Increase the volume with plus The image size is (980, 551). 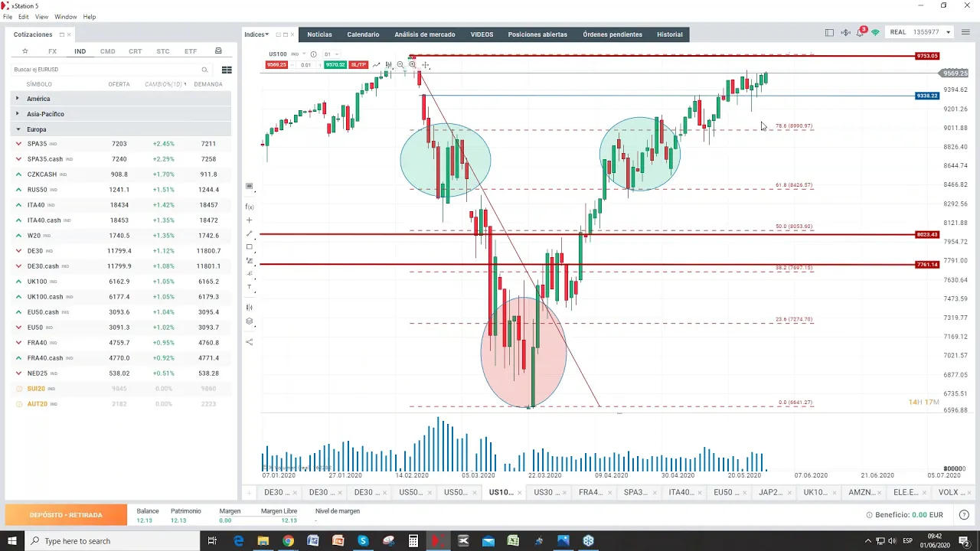coord(320,65)
